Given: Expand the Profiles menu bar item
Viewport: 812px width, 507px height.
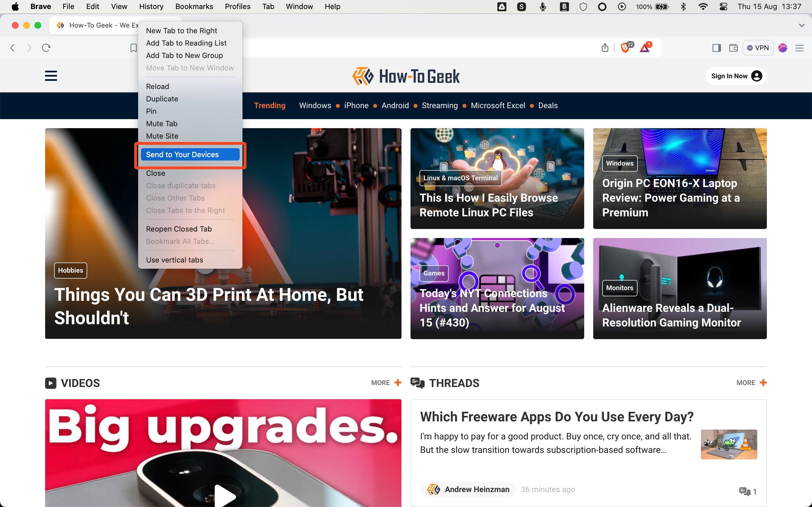Looking at the screenshot, I should (238, 7).
